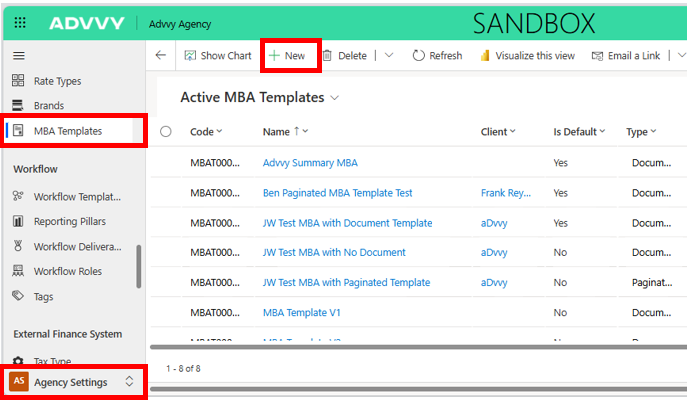
Task: Click the sidebar vertical scrollbar thumb
Action: [x=138, y=266]
